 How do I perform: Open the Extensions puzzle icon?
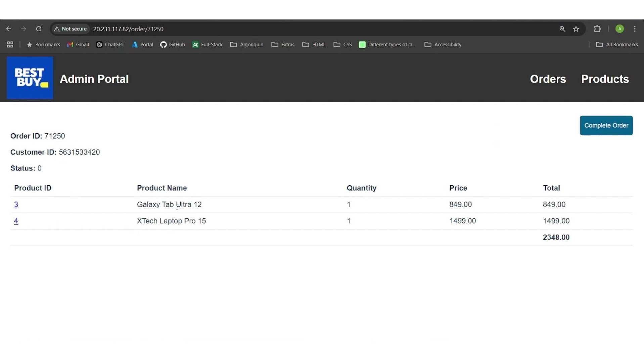(x=597, y=29)
